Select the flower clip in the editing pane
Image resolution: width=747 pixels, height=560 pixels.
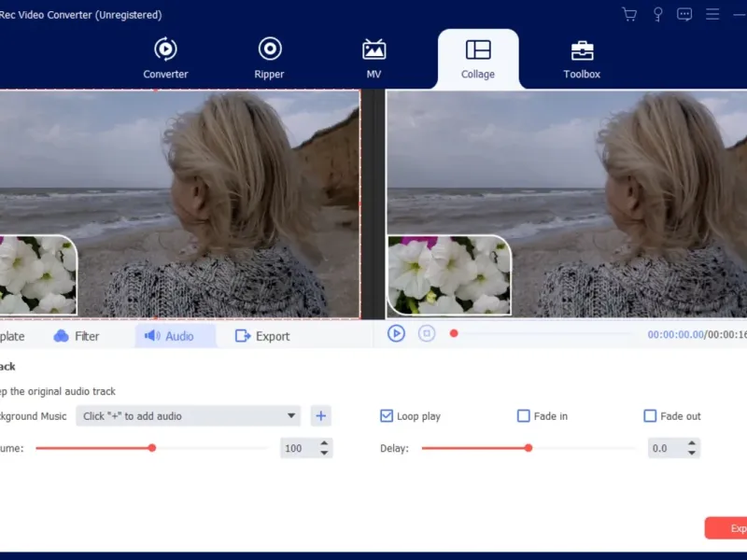click(37, 274)
